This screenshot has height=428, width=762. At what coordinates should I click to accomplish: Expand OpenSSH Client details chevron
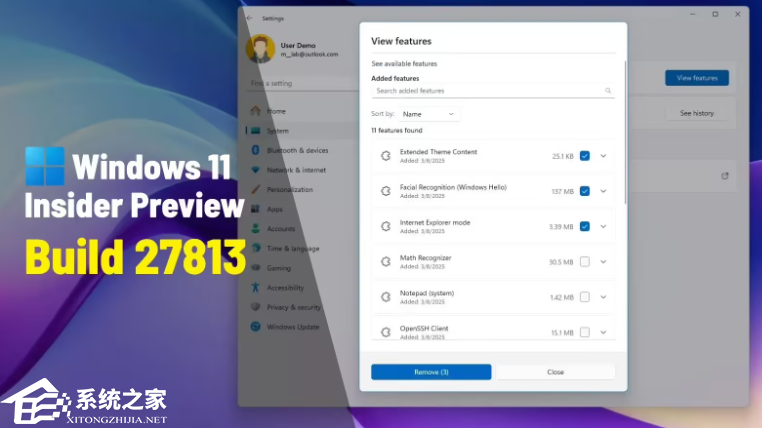[603, 332]
